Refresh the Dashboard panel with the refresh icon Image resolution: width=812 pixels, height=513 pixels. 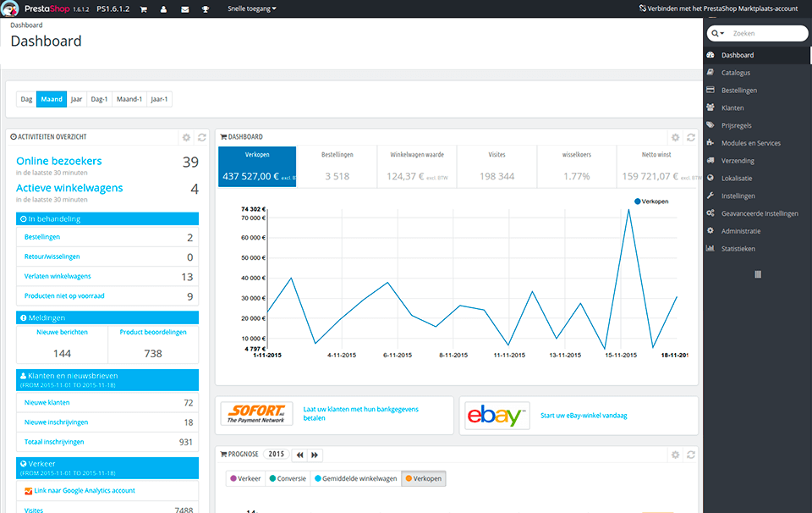[x=692, y=136]
